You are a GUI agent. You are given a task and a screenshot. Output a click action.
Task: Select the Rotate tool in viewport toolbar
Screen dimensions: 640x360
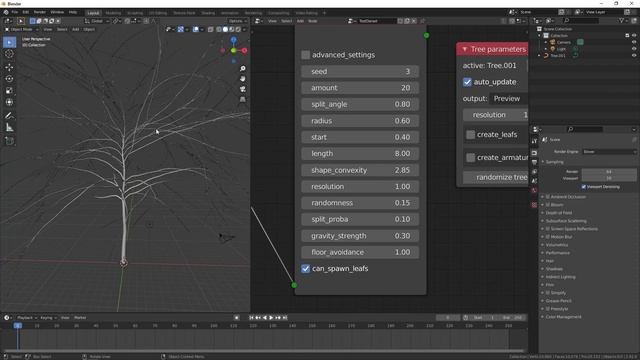[9, 79]
